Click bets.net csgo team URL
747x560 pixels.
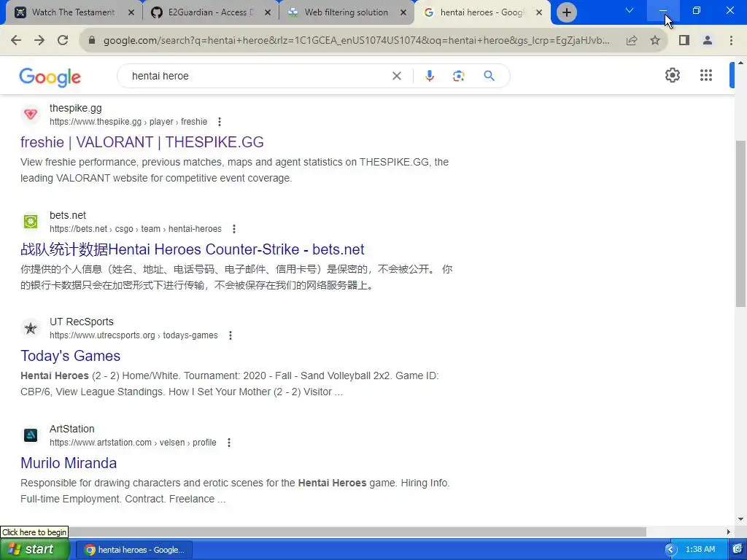(135, 229)
